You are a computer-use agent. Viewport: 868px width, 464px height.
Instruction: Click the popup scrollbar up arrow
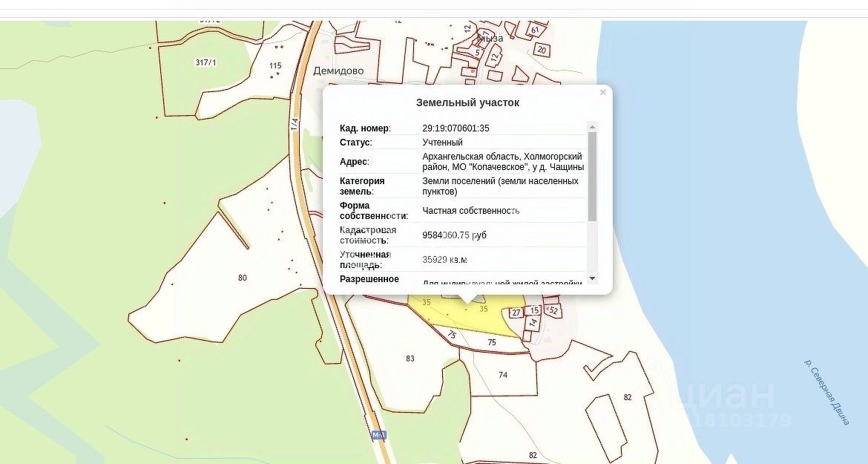coord(592,128)
